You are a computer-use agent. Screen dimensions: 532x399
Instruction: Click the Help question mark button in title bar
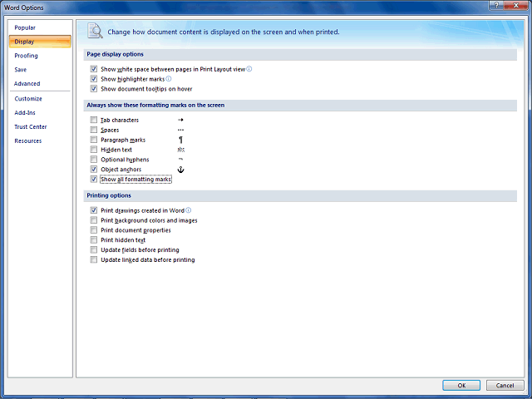(496, 5)
